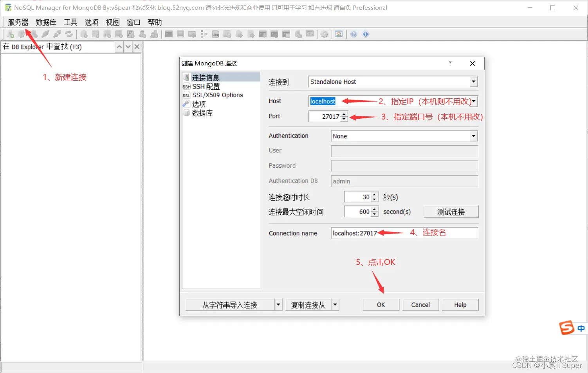
Task: Click the Sogou input method S icon
Action: [567, 328]
